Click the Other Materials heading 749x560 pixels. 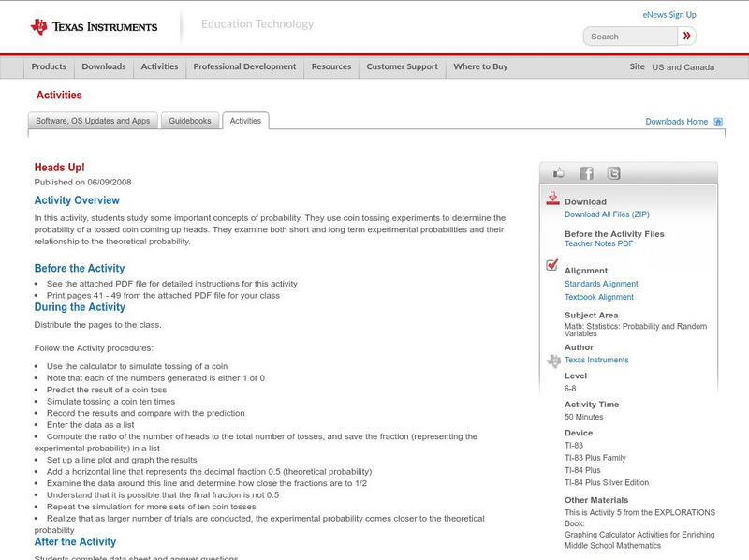pyautogui.click(x=596, y=500)
